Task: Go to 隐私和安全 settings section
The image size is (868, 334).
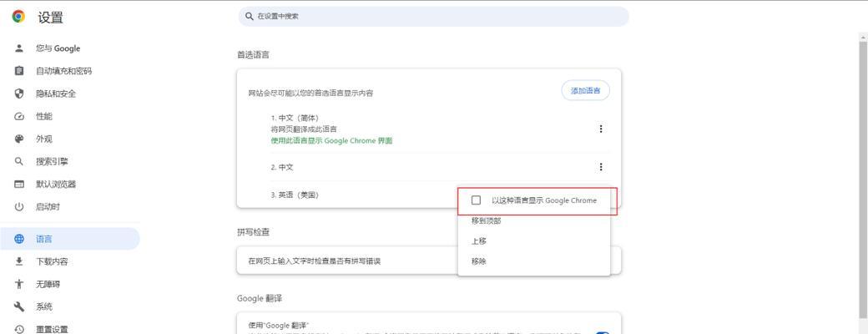Action: point(56,94)
